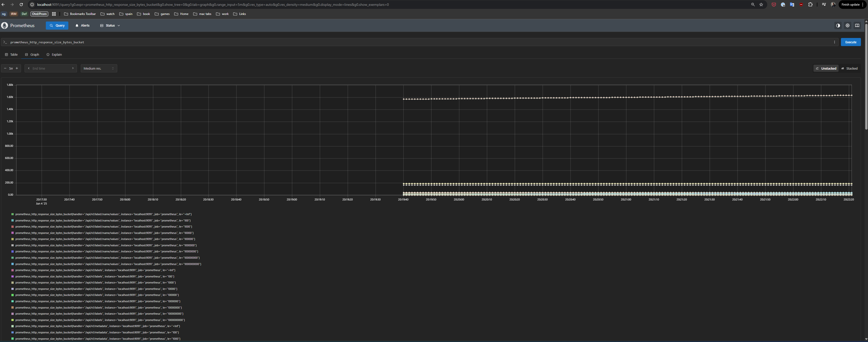Open the Links bookmarks folder
This screenshot has width=868, height=342.
point(239,14)
